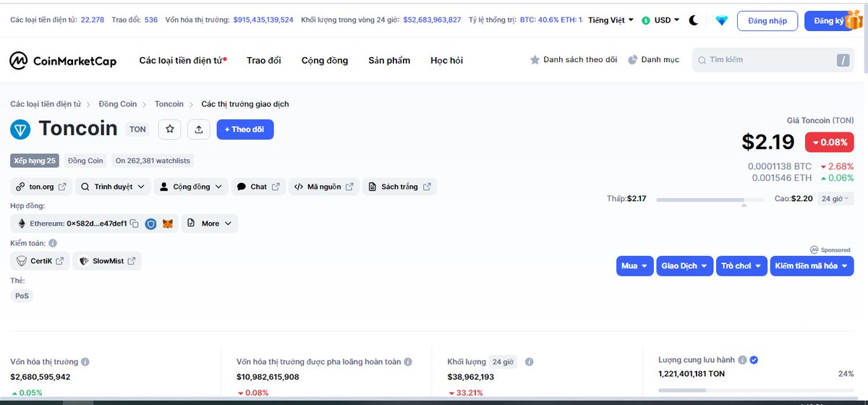Screen dimensions: 868x405
Task: Open the SlowMist audit link
Action: 107,261
